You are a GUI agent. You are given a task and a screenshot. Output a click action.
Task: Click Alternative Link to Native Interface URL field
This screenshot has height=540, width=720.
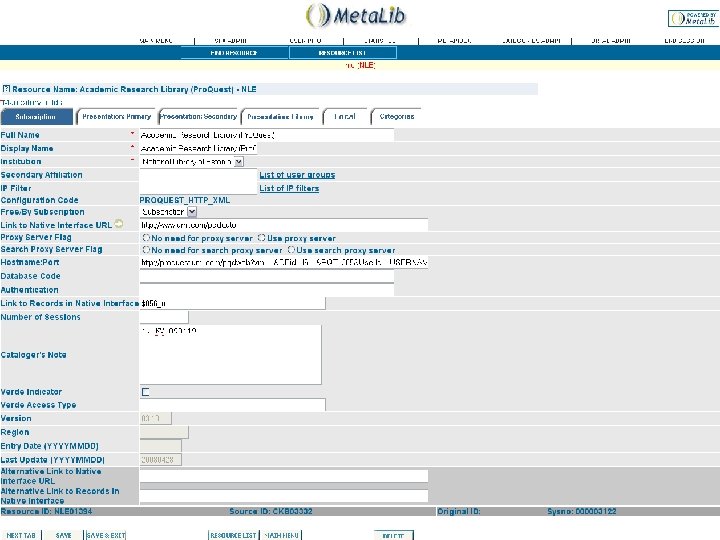click(284, 476)
